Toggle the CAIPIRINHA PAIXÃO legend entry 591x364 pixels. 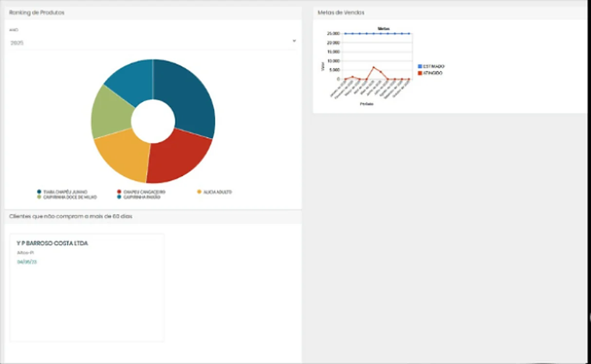[139, 197]
